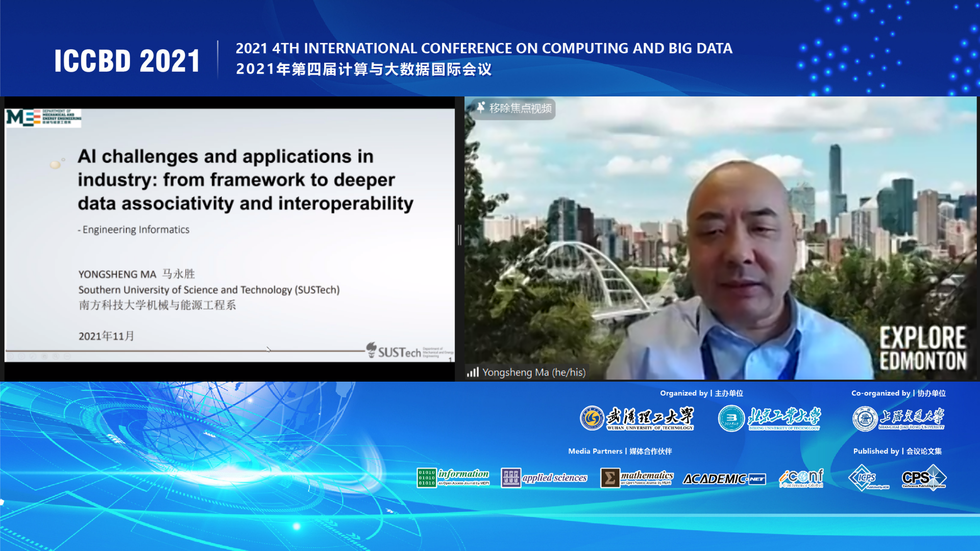Click the faint previous-slide arrow on slide
Screen dimensions: 980x551
pyautogui.click(x=10, y=356)
